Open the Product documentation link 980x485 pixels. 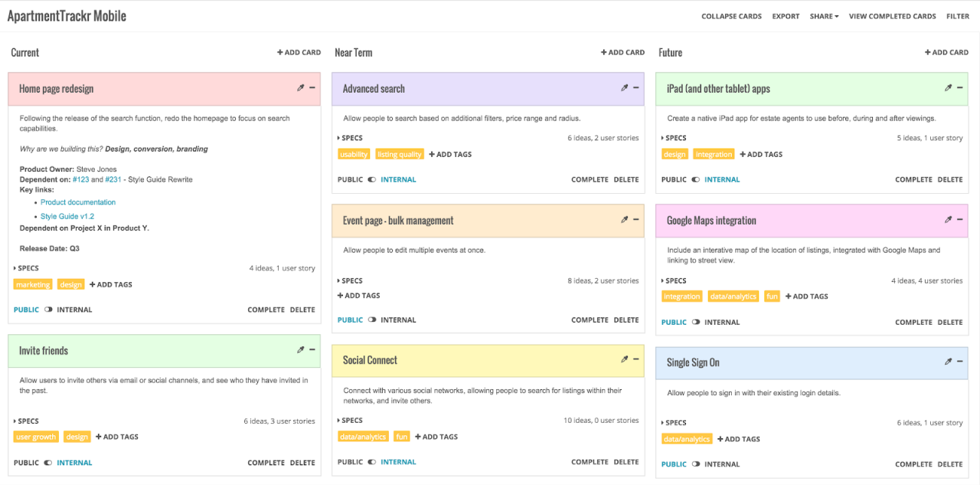pyautogui.click(x=77, y=202)
